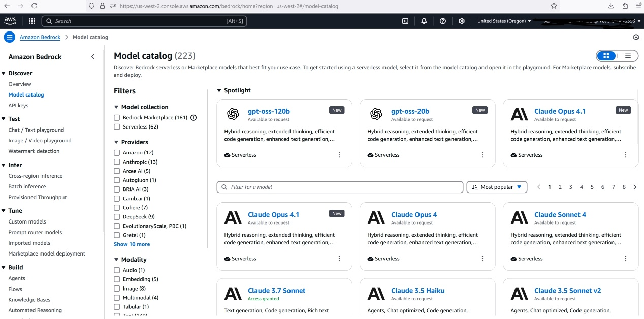Open three-dot menu on gpt-oss-120b card
Image resolution: width=644 pixels, height=319 pixels.
coord(339,155)
